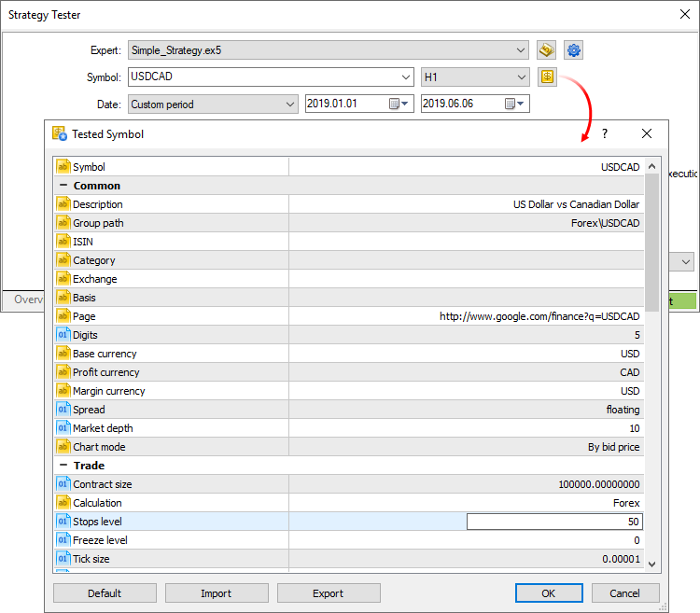Click the Digits row numeric type icon
The image size is (700, 613).
(63, 335)
